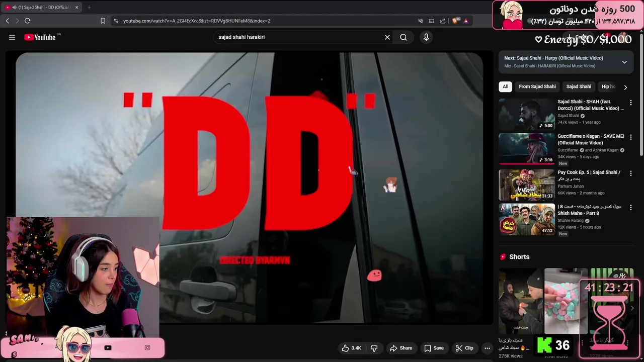Open Pay Cook Ep. 5 thumbnail
644x362 pixels.
(x=527, y=185)
